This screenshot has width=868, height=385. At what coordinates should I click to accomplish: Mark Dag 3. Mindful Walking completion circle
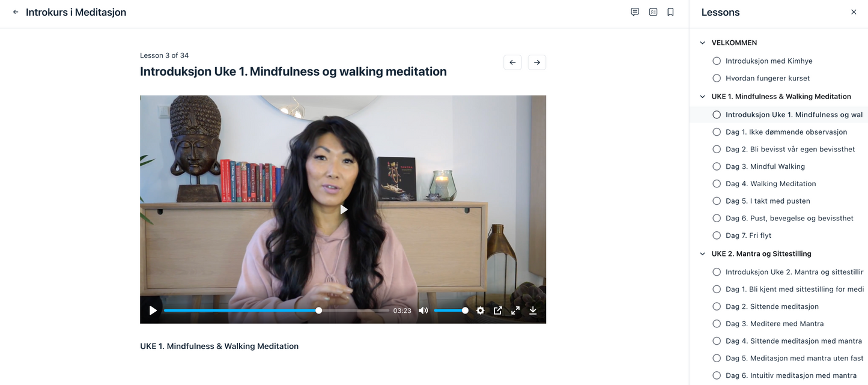[x=717, y=166]
